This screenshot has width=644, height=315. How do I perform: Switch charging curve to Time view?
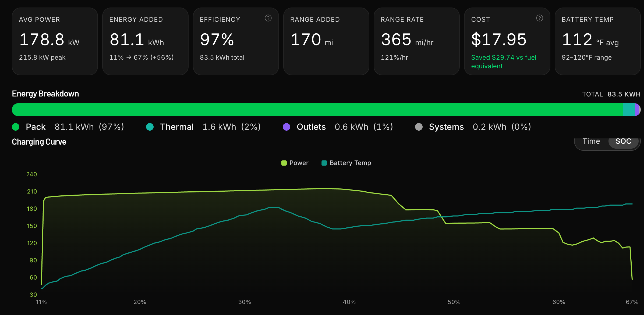tap(591, 141)
